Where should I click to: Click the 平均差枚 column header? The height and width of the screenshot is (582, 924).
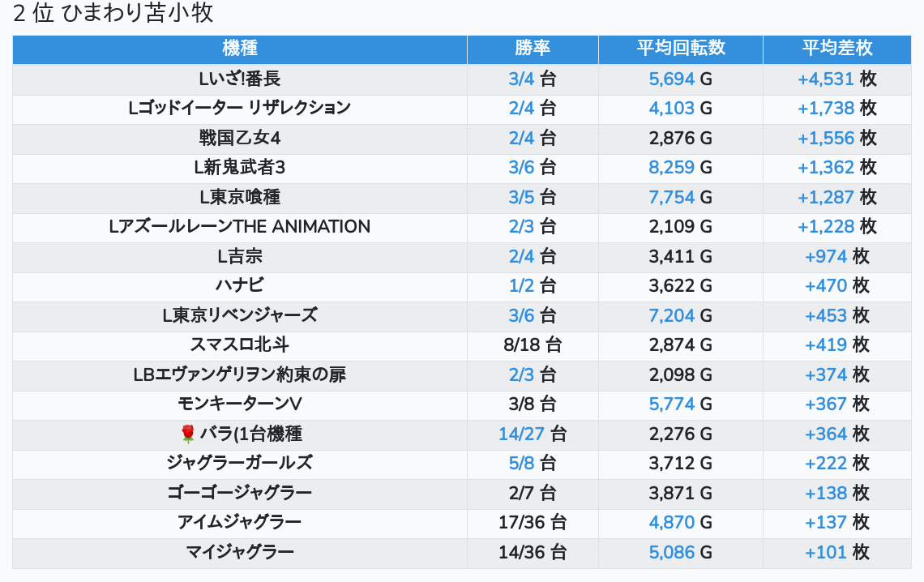[837, 48]
